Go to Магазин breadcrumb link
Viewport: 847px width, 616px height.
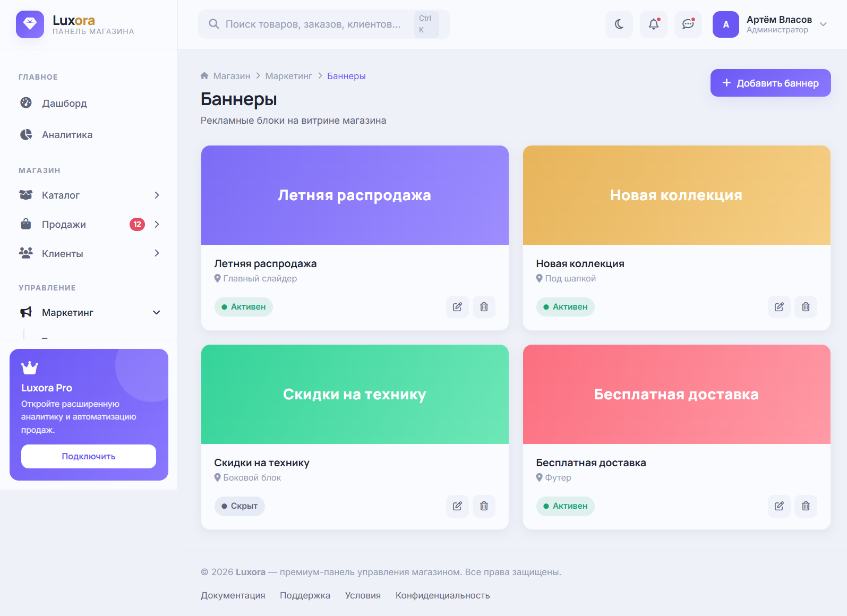click(232, 76)
